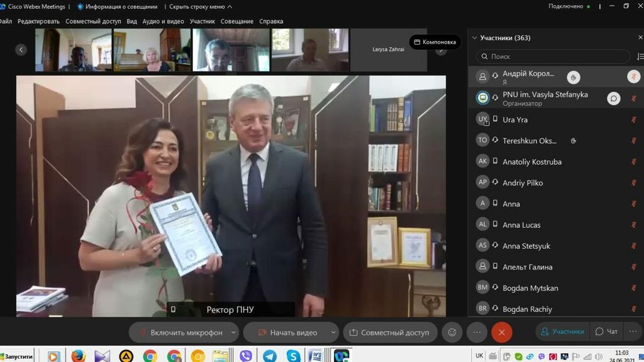The width and height of the screenshot is (644, 362).
Task: Open Telegram from the taskbar
Action: [x=269, y=356]
